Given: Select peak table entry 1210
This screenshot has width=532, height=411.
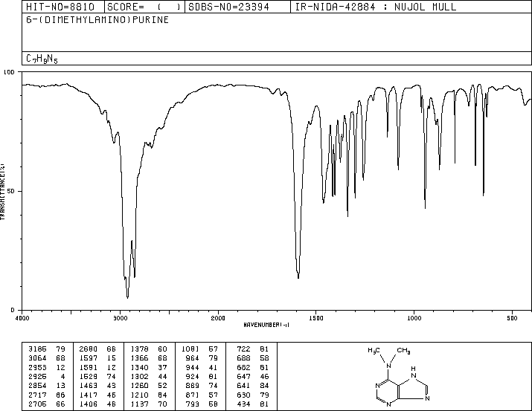Looking at the screenshot, I should pos(149,395).
